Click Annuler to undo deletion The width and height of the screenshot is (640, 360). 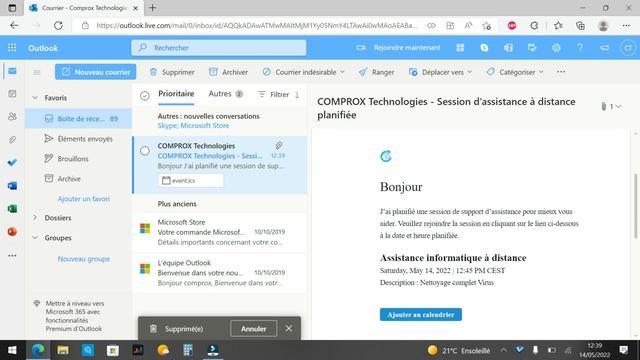tap(253, 329)
